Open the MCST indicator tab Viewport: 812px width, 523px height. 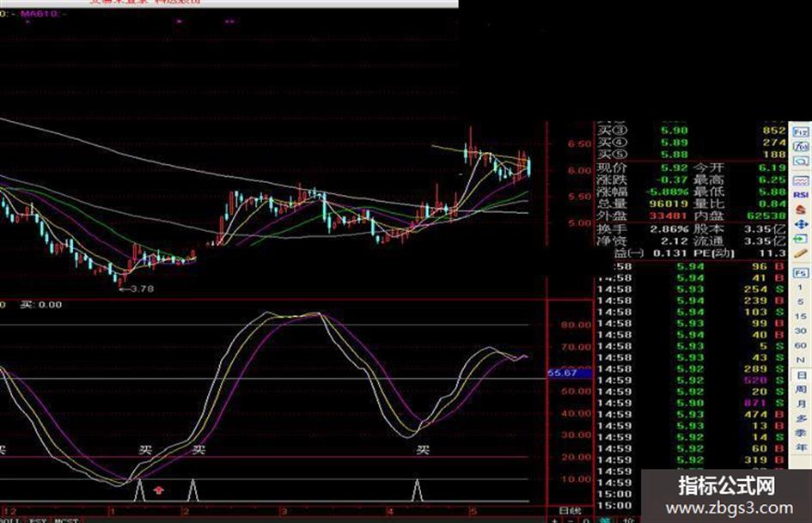(66, 520)
